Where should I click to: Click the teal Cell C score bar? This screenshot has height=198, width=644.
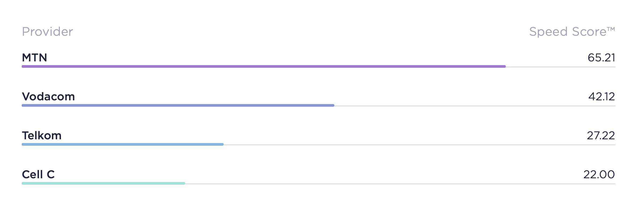[103, 183]
